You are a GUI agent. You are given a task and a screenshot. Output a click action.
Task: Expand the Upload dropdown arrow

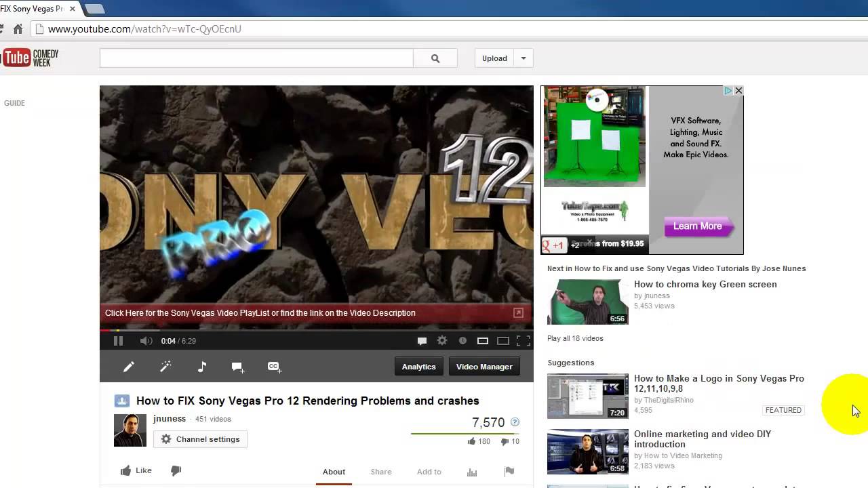click(x=524, y=58)
